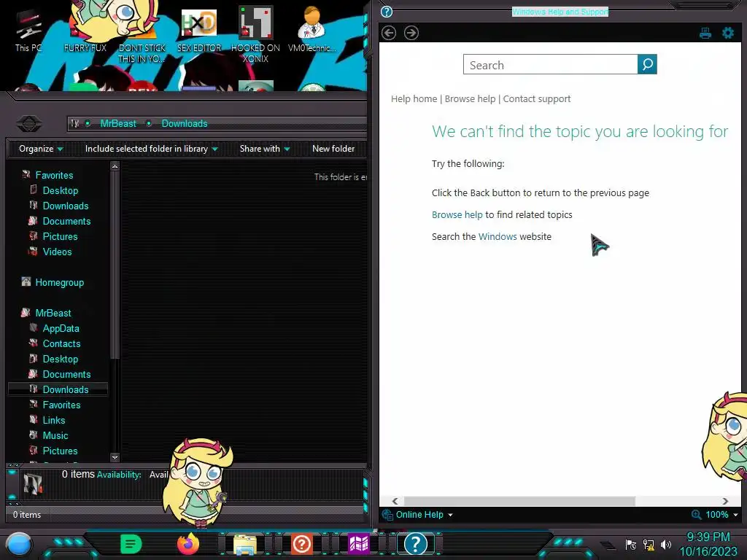Select Music under MrBeast
Viewport: 747px width, 560px height.
[55, 435]
